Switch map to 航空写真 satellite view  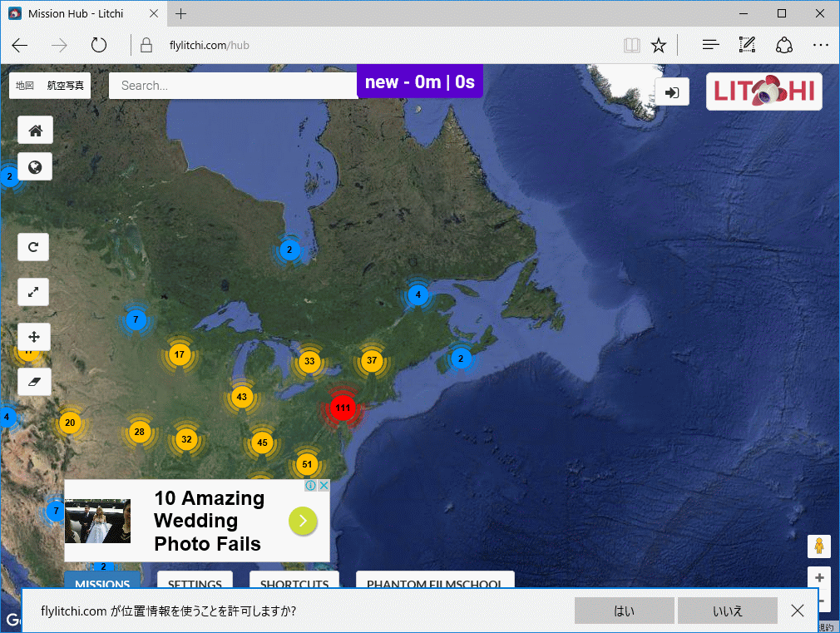click(x=66, y=86)
